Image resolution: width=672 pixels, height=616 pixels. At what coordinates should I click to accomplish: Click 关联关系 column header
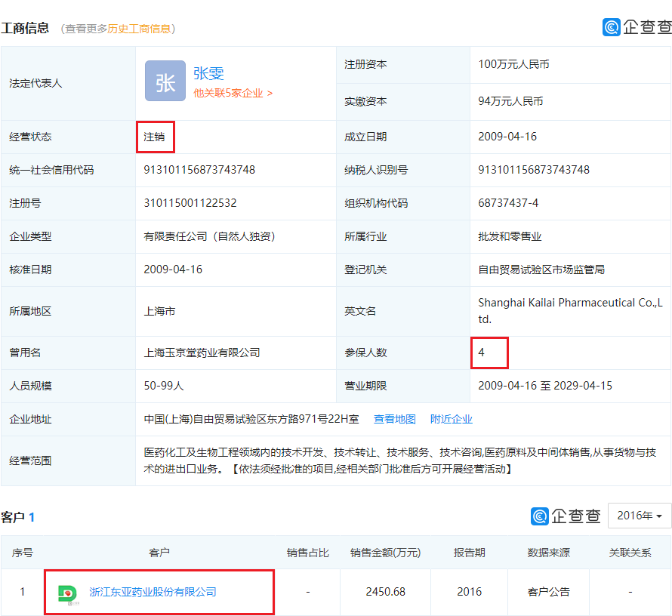[630, 553]
